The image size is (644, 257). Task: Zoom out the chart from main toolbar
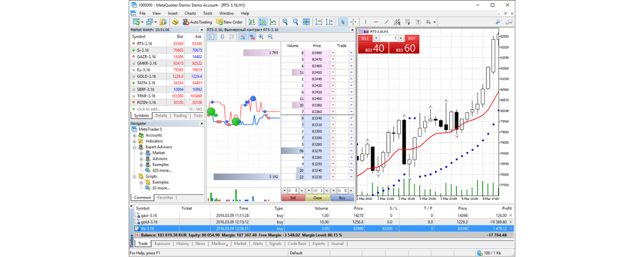(x=296, y=22)
